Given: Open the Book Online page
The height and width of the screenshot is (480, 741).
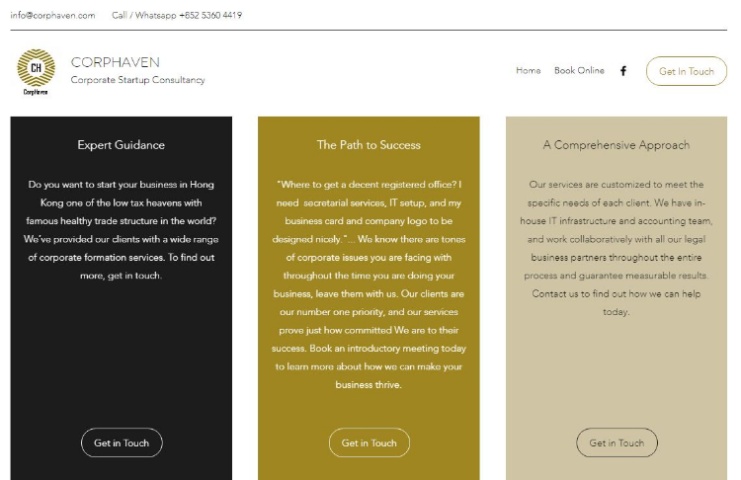Looking at the screenshot, I should [579, 70].
